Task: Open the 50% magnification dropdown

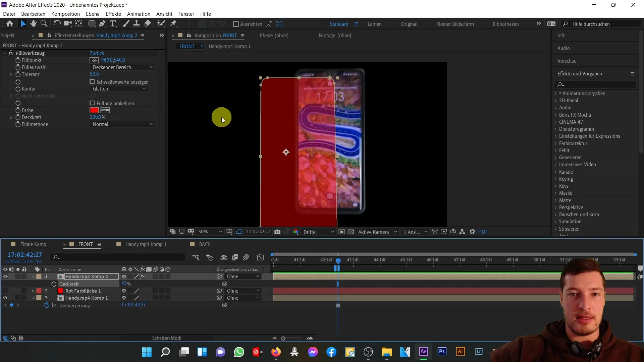Action: 210,232
